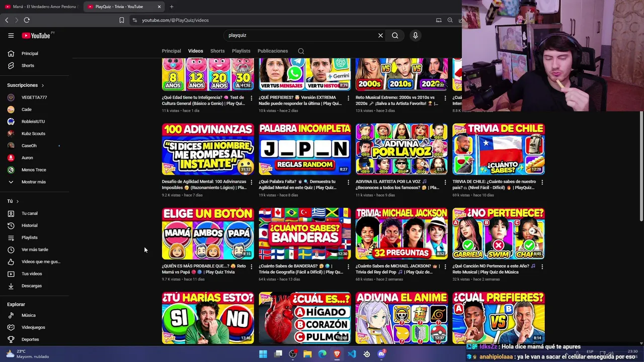Viewport: 644px width, 362px height.
Task: Open options for ¿Qué Palabra Falta? video
Action: [x=348, y=183]
